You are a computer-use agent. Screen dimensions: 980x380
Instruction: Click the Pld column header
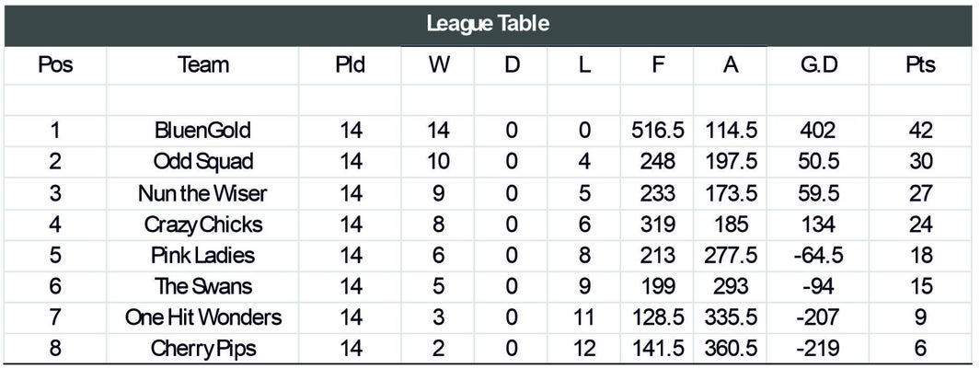[x=350, y=65]
